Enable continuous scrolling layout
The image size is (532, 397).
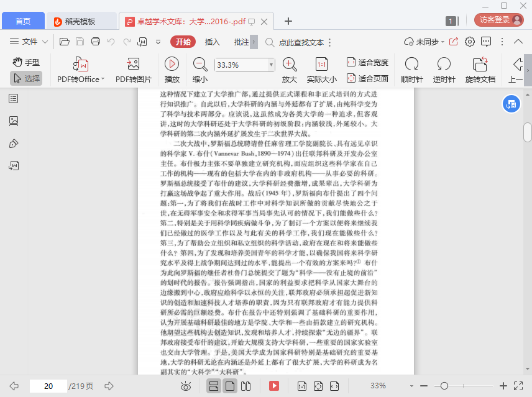214,386
